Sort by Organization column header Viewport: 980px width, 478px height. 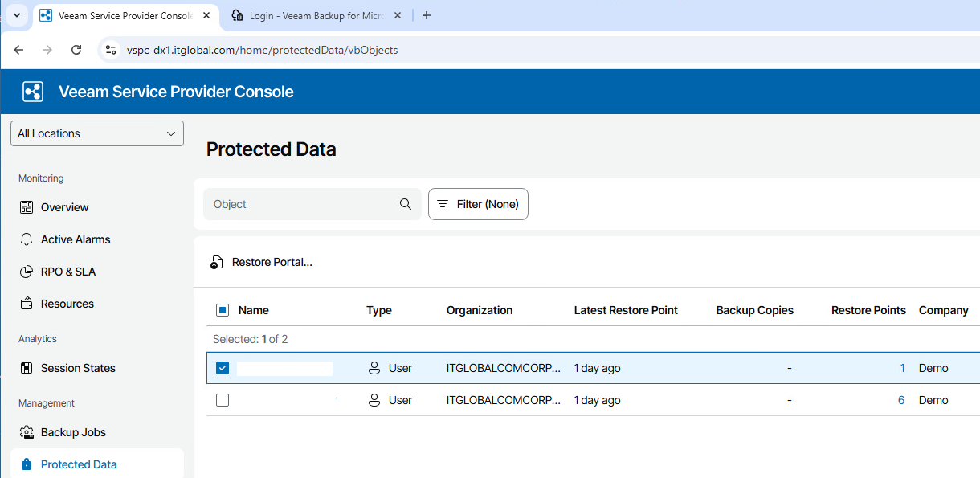(x=480, y=310)
